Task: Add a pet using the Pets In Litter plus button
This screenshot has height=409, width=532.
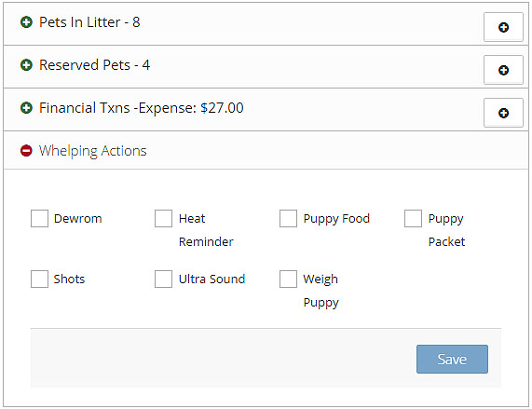Action: (503, 27)
